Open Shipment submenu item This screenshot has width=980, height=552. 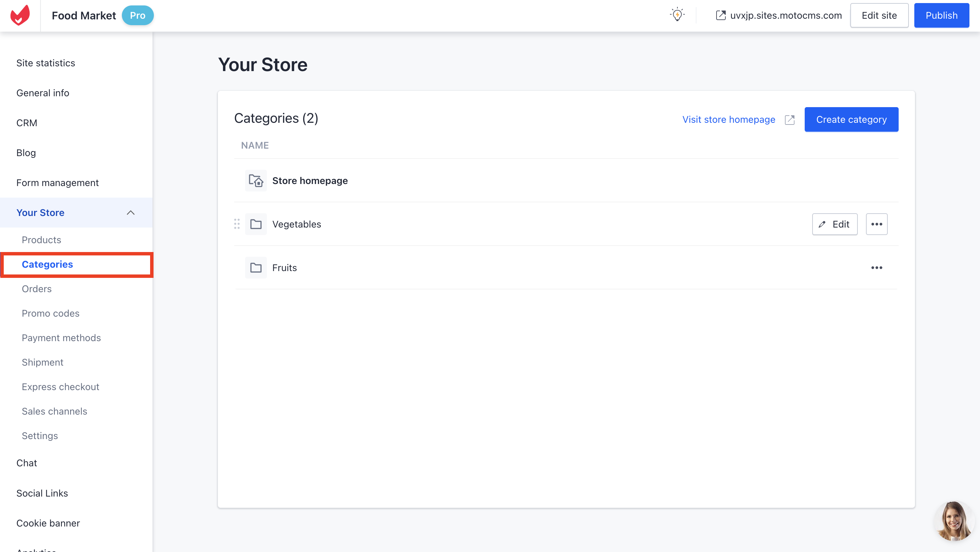(43, 362)
